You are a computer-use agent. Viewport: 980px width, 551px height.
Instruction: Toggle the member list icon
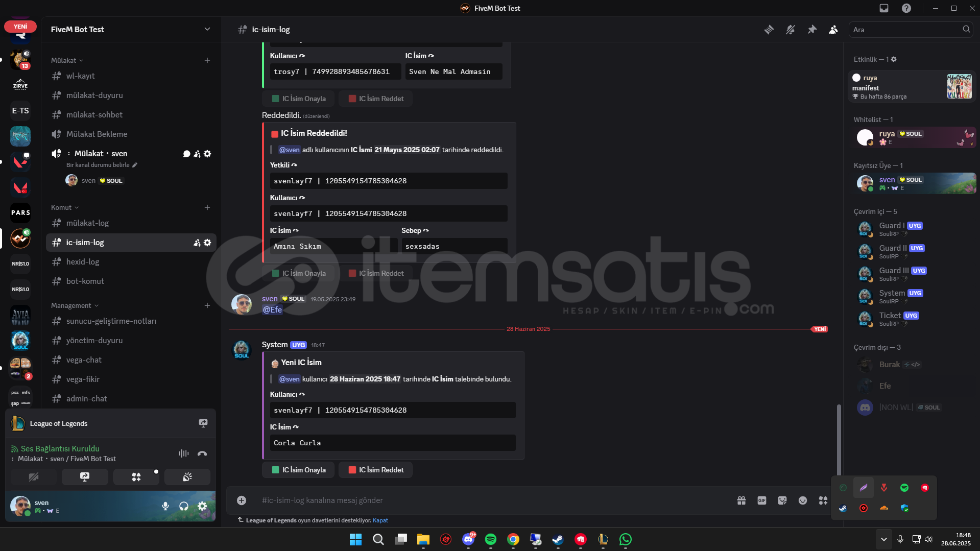pos(833,30)
